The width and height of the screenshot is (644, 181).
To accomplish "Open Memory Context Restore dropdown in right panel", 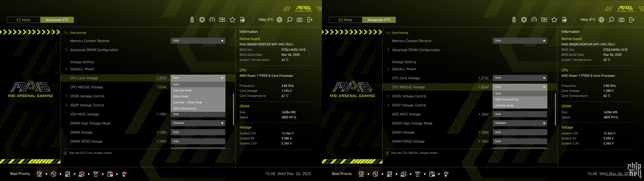I will pyautogui.click(x=520, y=41).
